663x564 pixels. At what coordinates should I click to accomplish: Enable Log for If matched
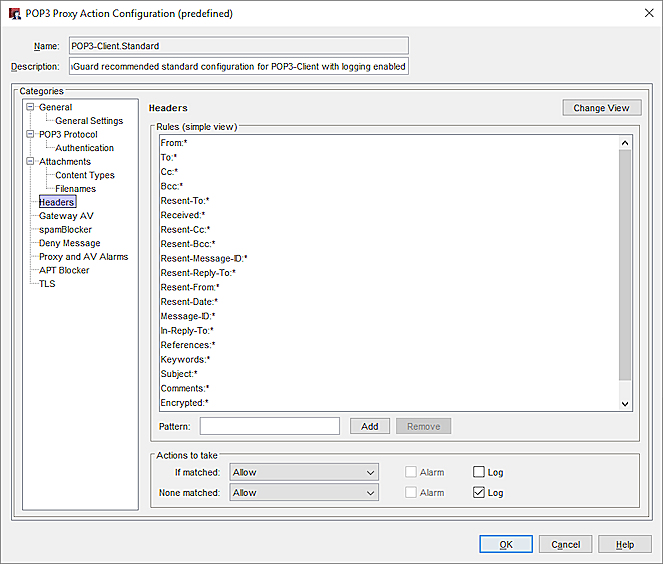tap(479, 472)
